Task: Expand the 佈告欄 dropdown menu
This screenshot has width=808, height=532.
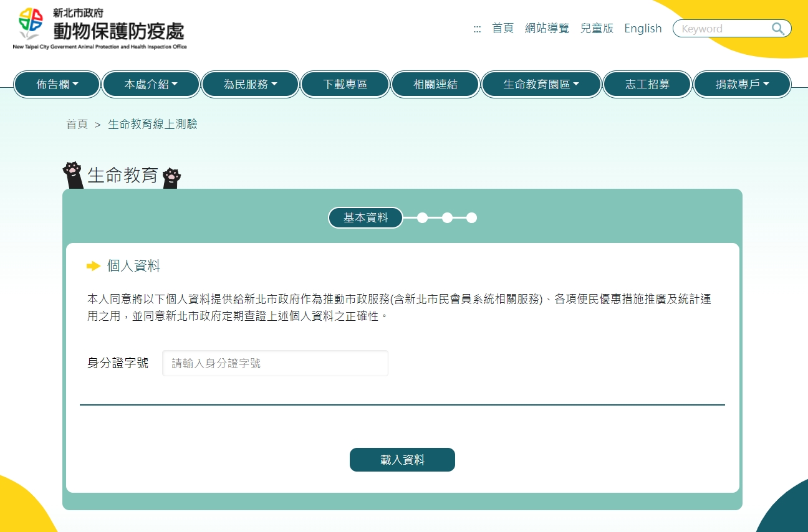Action: coord(57,85)
